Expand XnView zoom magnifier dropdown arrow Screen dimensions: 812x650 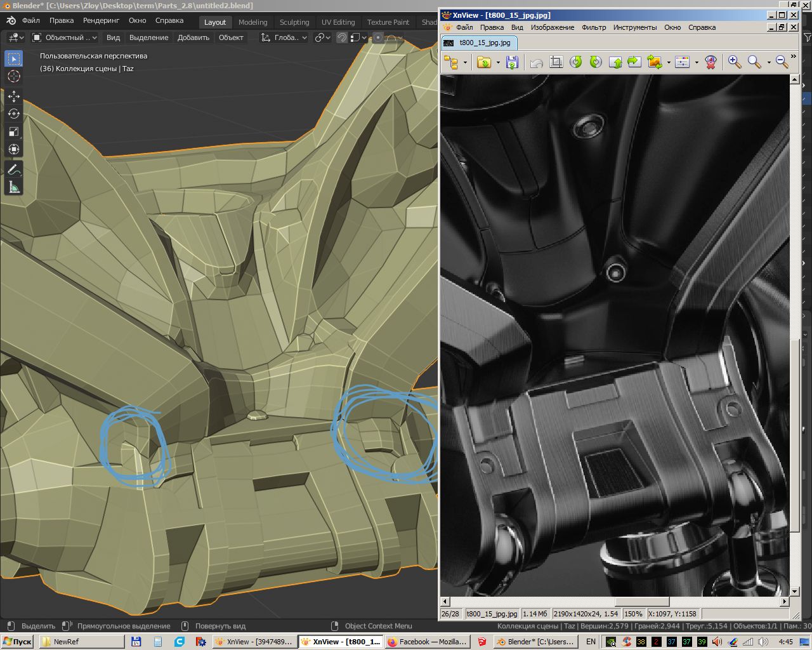[768, 63]
